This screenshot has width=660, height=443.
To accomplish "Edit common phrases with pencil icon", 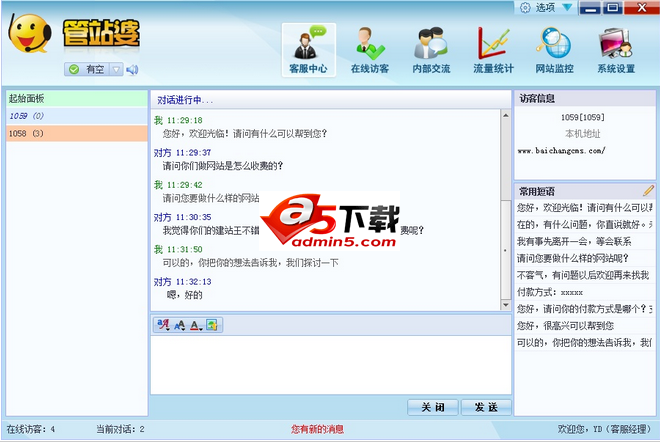I will (x=648, y=191).
